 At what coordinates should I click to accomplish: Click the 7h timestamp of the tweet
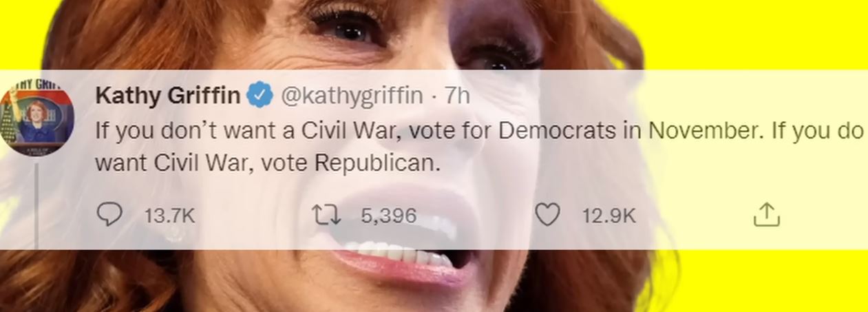click(457, 96)
